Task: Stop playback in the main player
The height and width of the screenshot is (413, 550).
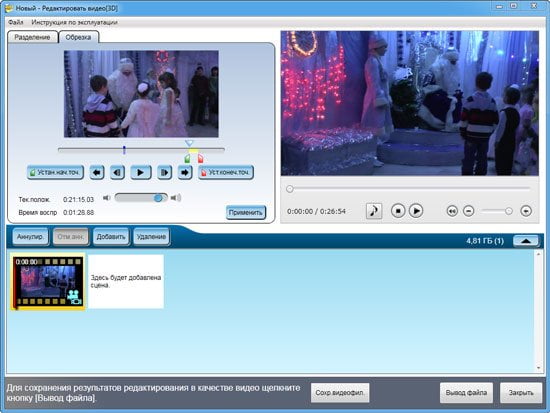Action: [x=398, y=211]
